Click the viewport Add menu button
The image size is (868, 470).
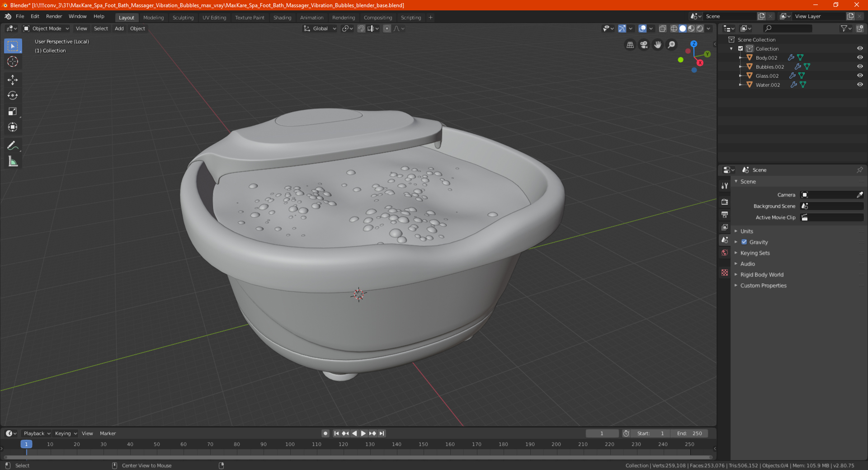click(x=119, y=28)
